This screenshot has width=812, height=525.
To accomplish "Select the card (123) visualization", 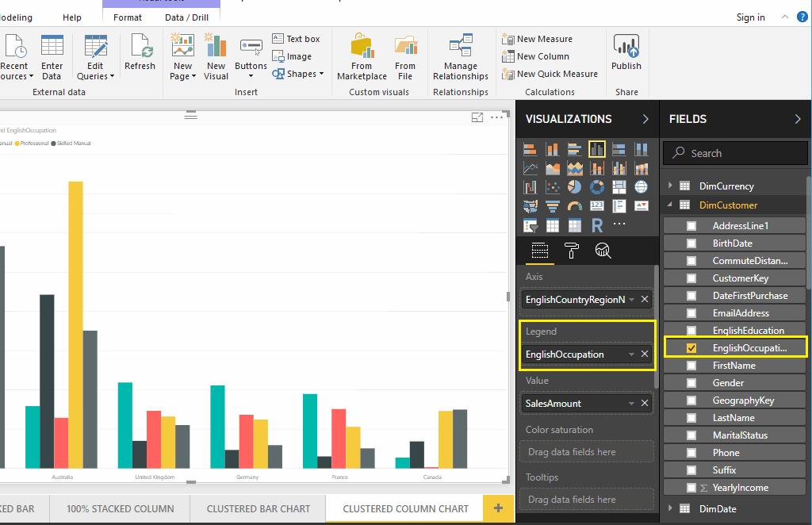I will [596, 206].
